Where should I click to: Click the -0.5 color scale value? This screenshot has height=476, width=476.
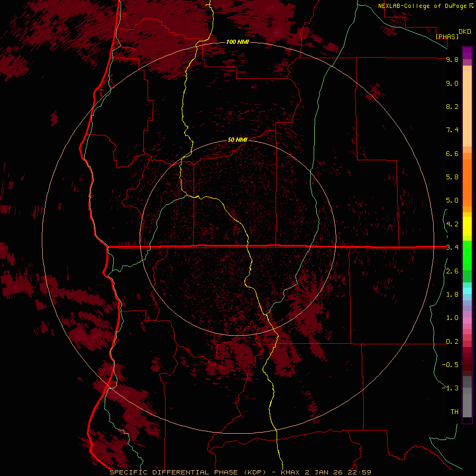(x=450, y=365)
